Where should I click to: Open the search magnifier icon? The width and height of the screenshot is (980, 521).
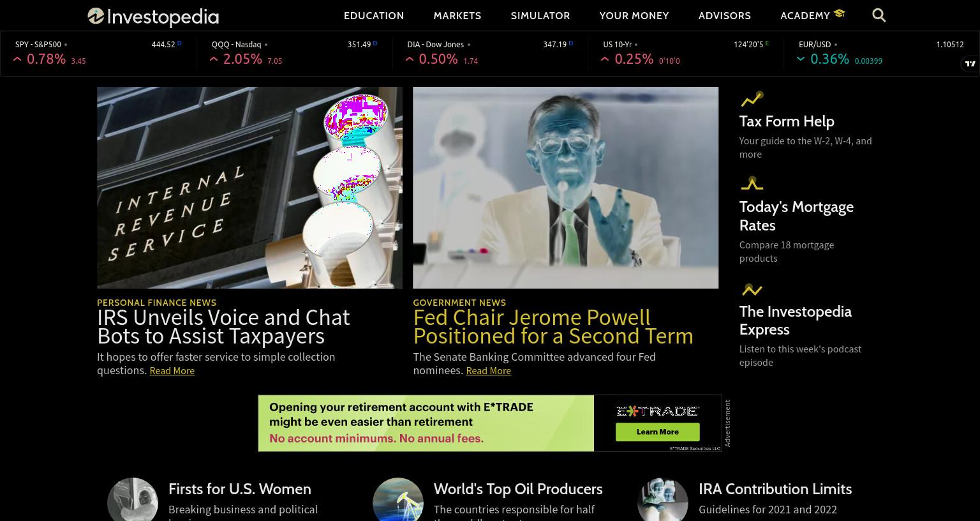[879, 15]
